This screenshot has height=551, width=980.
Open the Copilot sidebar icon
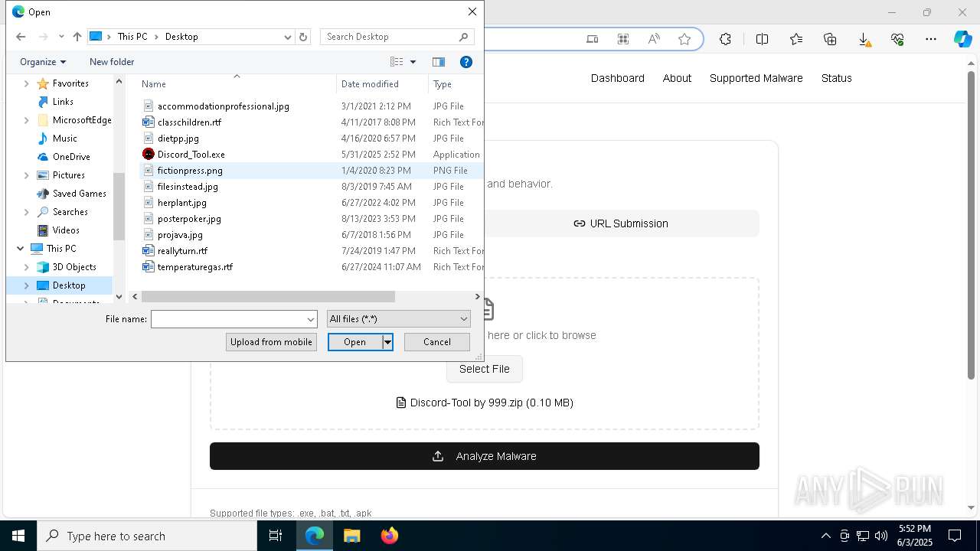click(962, 39)
